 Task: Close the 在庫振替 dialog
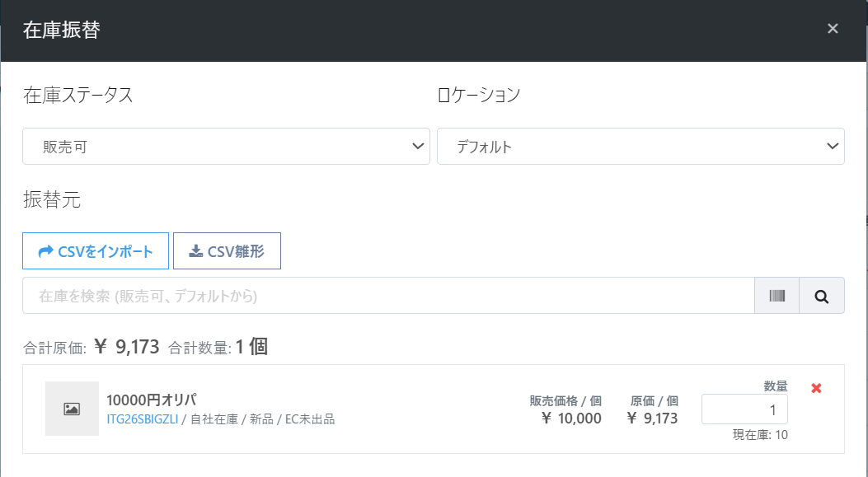click(x=833, y=29)
